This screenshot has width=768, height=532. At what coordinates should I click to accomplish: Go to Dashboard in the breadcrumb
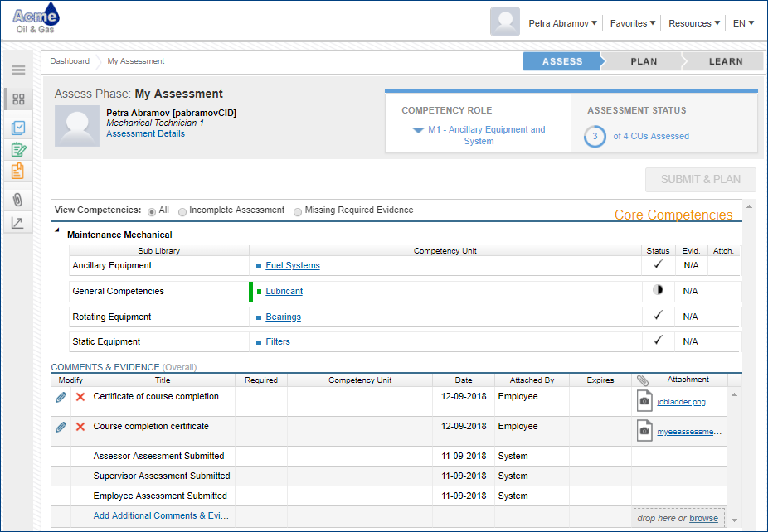[x=70, y=61]
